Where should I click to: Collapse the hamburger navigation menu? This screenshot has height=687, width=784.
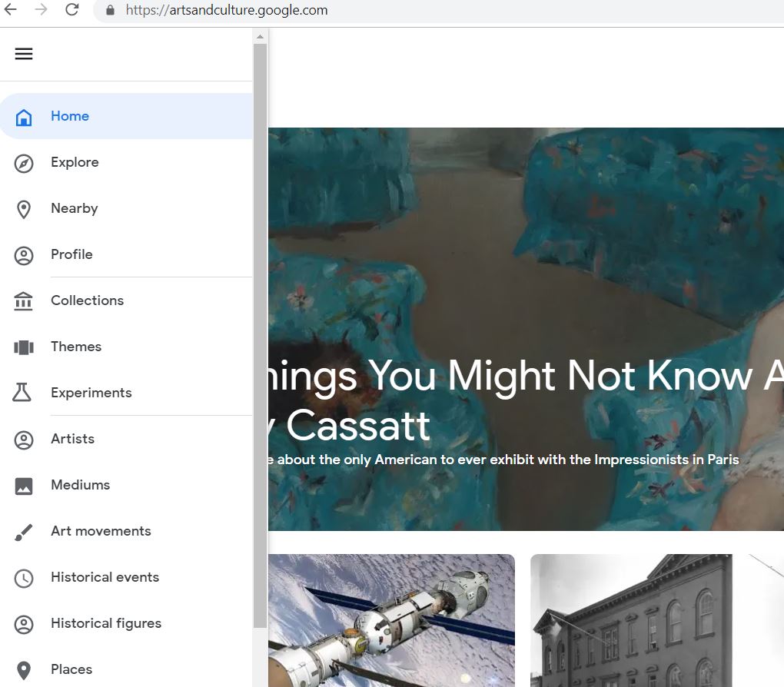click(24, 54)
